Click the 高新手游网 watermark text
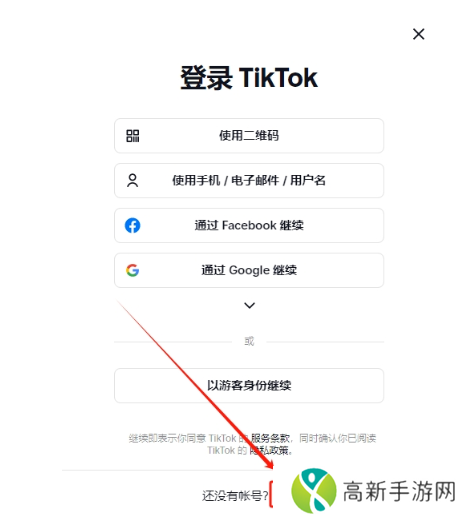Viewport: 473px width, 516px height. (x=399, y=491)
